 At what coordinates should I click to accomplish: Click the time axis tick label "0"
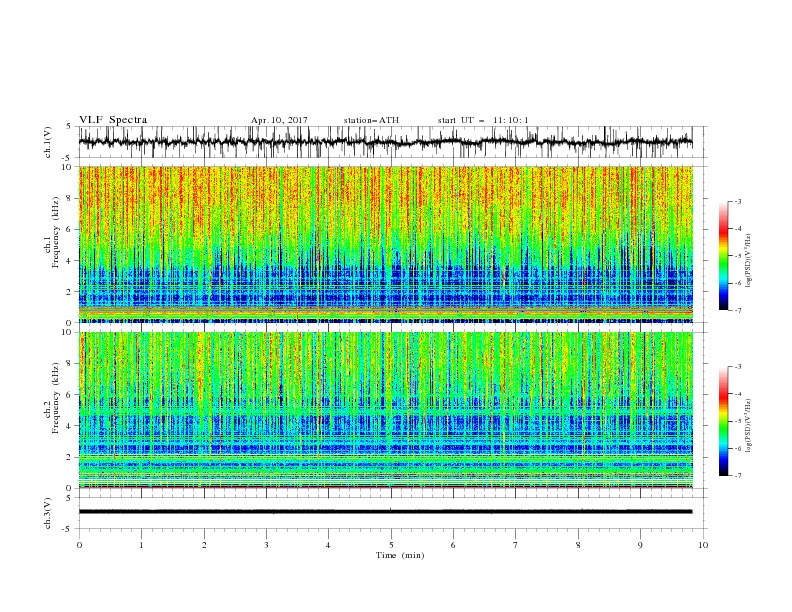79,545
